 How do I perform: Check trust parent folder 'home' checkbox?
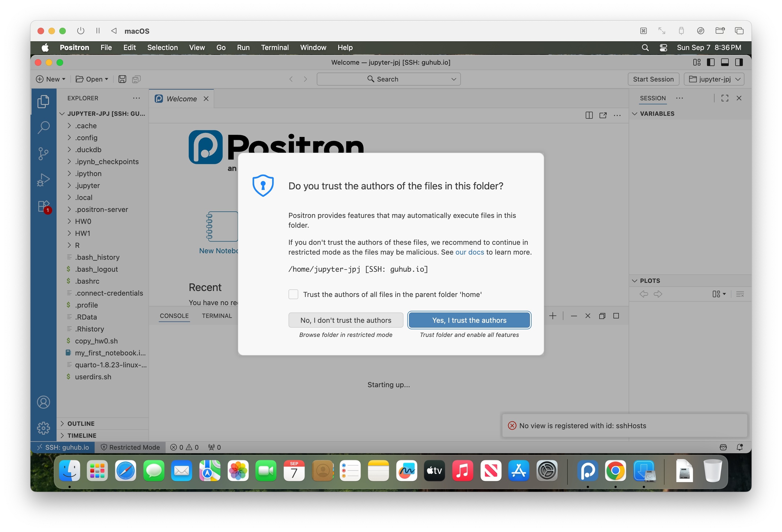pyautogui.click(x=293, y=294)
